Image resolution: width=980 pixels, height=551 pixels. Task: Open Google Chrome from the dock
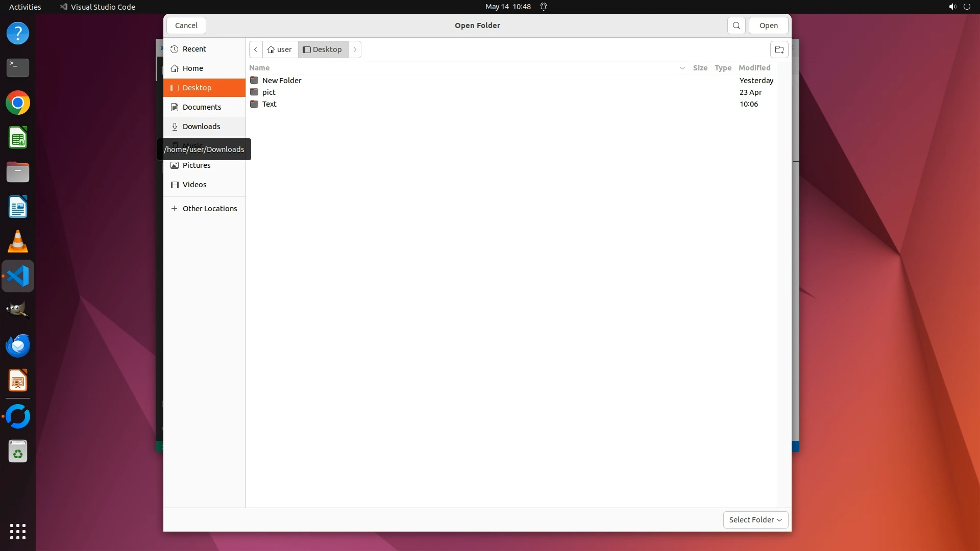tap(18, 103)
